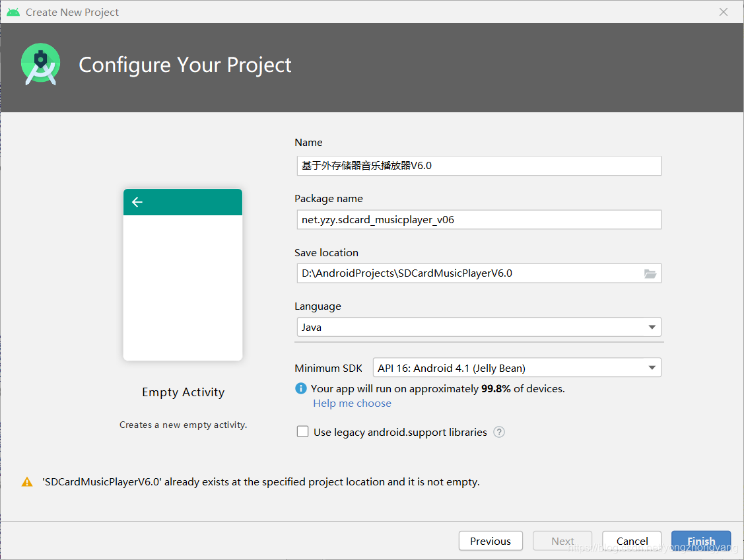Close the Create New Project dialog

pyautogui.click(x=723, y=12)
